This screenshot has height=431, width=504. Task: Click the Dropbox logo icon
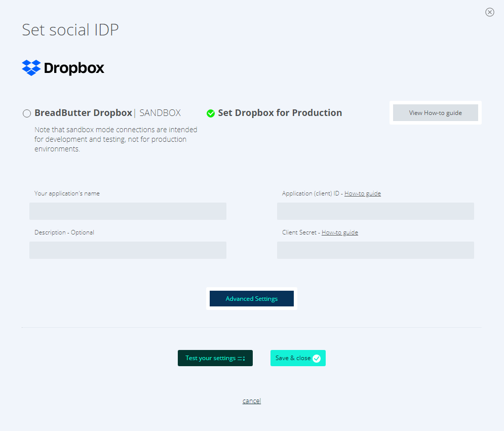point(30,67)
